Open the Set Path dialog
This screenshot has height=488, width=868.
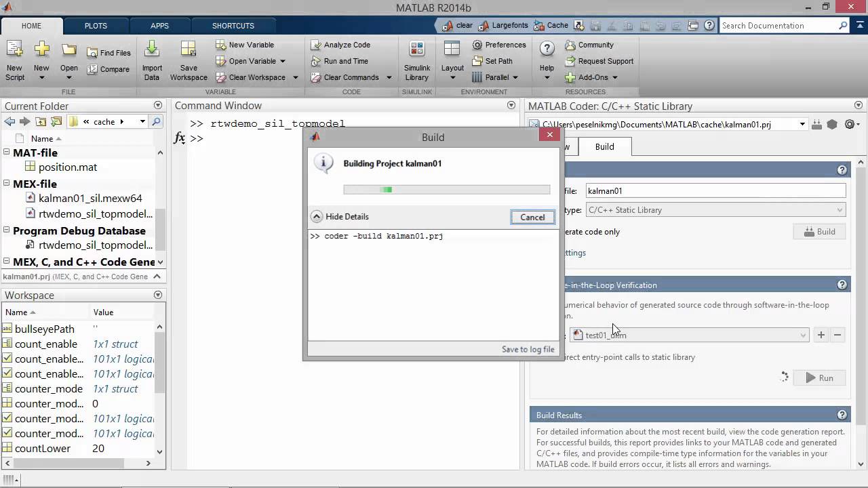(x=492, y=61)
